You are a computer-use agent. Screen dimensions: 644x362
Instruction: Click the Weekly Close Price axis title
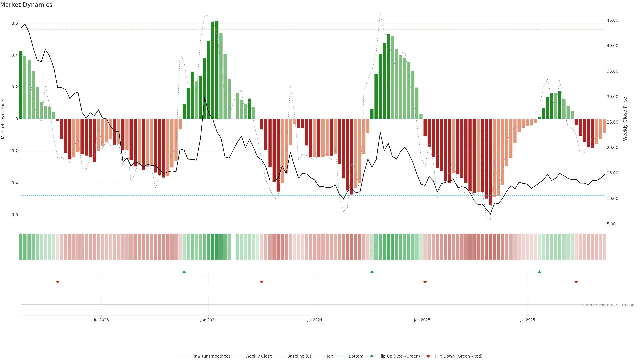pos(625,119)
